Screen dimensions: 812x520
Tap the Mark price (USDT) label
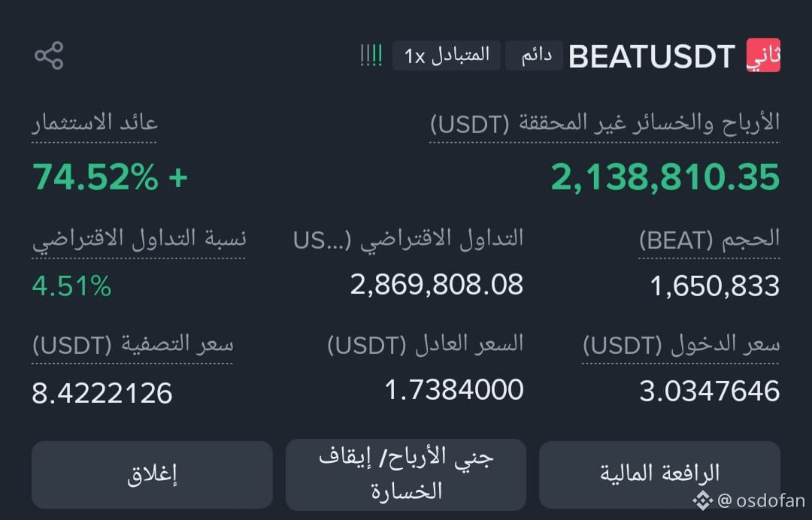coord(425,345)
